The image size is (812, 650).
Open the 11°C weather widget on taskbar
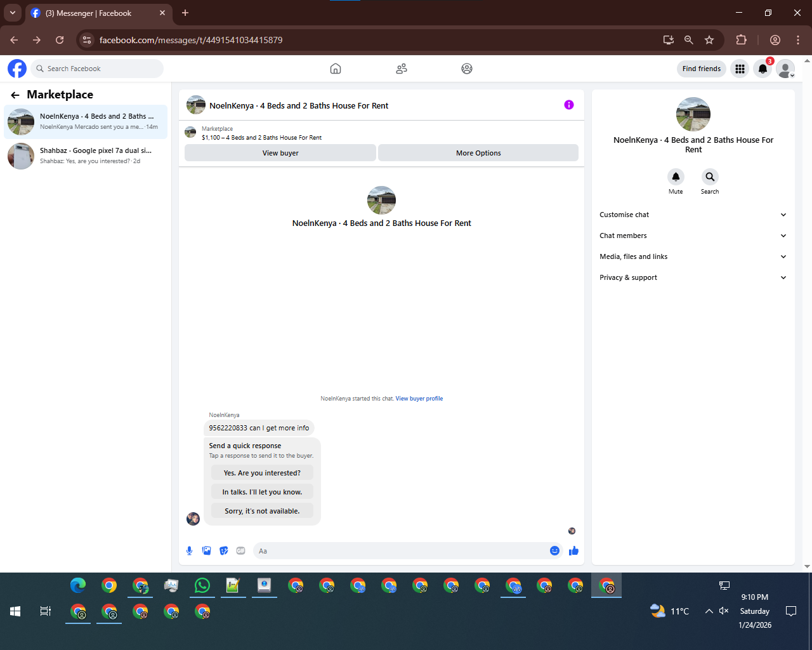(x=670, y=611)
